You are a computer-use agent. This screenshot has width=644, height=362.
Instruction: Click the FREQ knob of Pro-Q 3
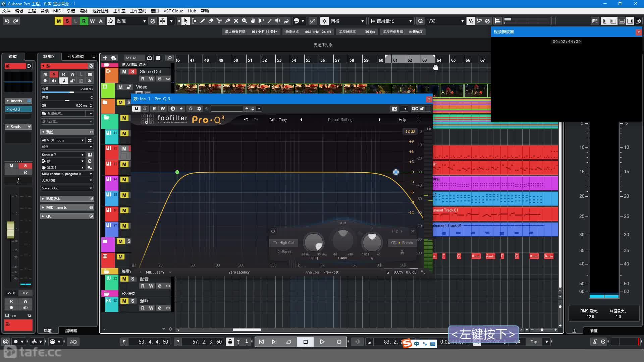[314, 242]
